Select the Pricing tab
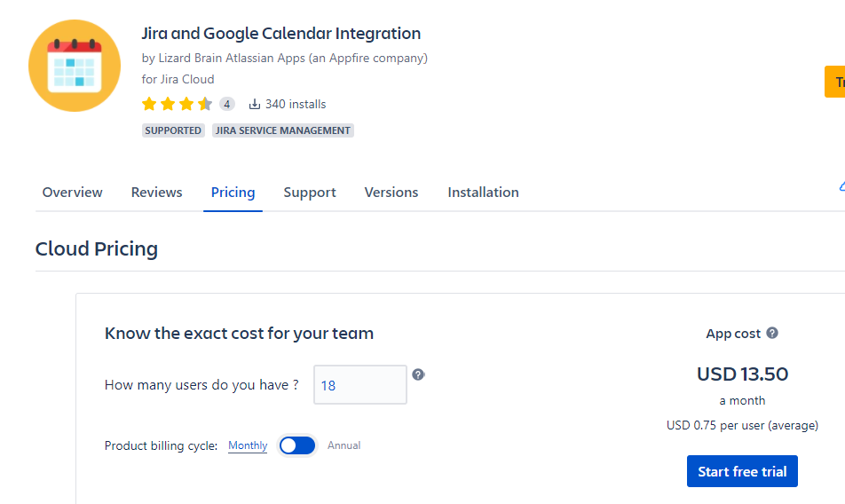845x504 pixels. 233,193
